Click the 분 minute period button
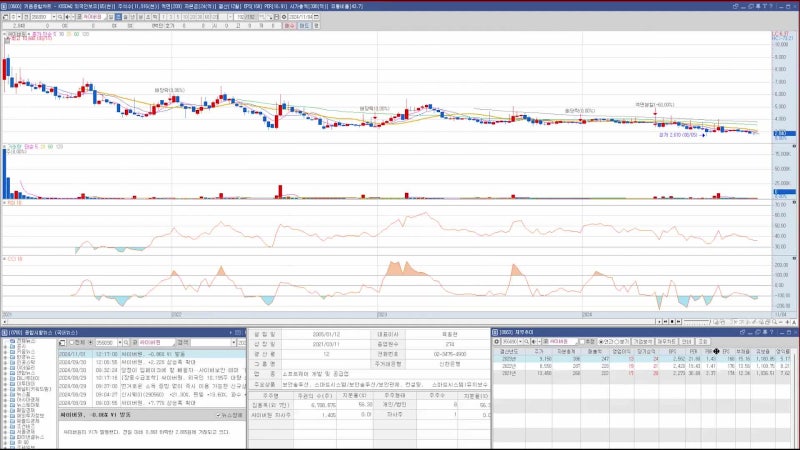Screen dimensions: 800x450 [x=141, y=17]
